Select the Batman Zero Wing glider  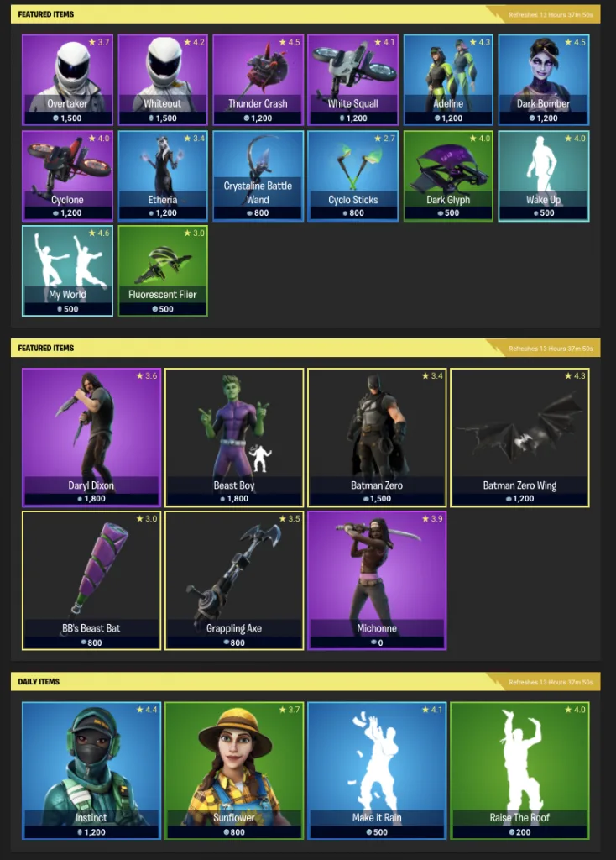pyautogui.click(x=519, y=438)
